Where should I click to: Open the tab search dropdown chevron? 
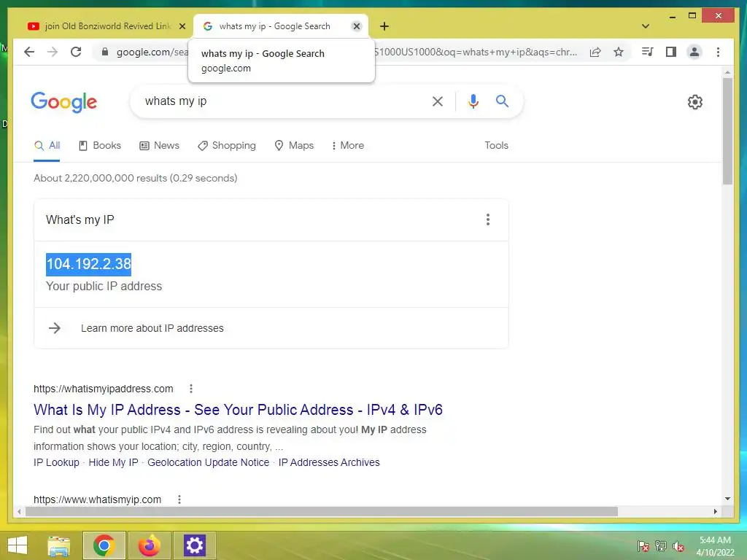click(646, 26)
